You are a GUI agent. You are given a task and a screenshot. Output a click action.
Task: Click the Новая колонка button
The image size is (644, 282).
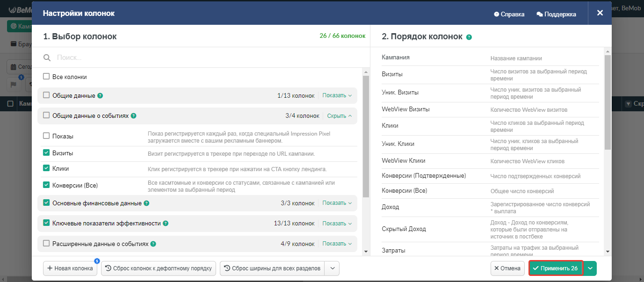click(x=70, y=268)
